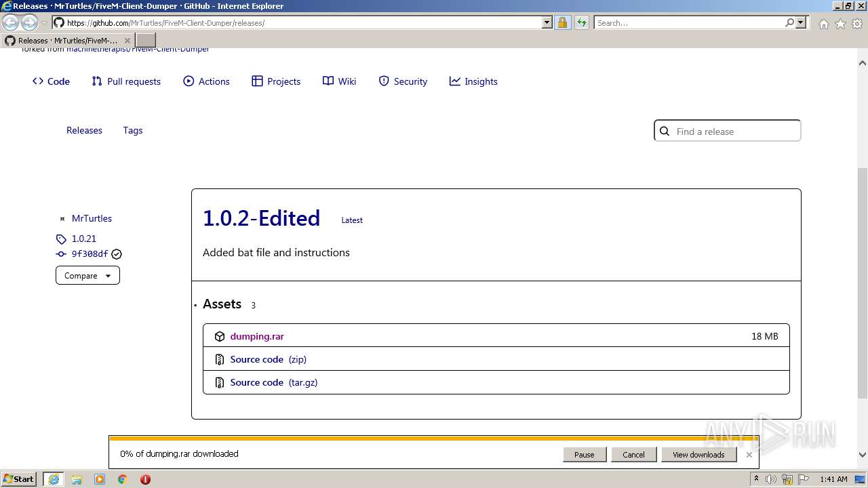Close the Releases browser tab
Viewport: 868px width, 488px height.
point(127,41)
